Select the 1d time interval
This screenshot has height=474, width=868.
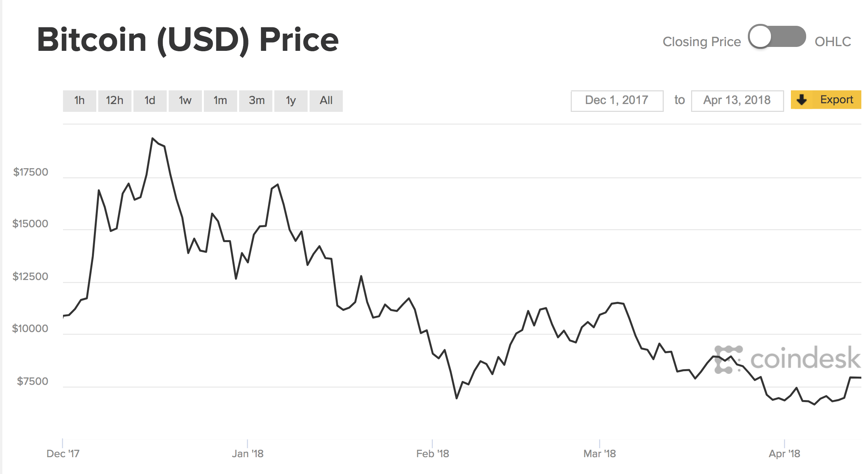[150, 101]
